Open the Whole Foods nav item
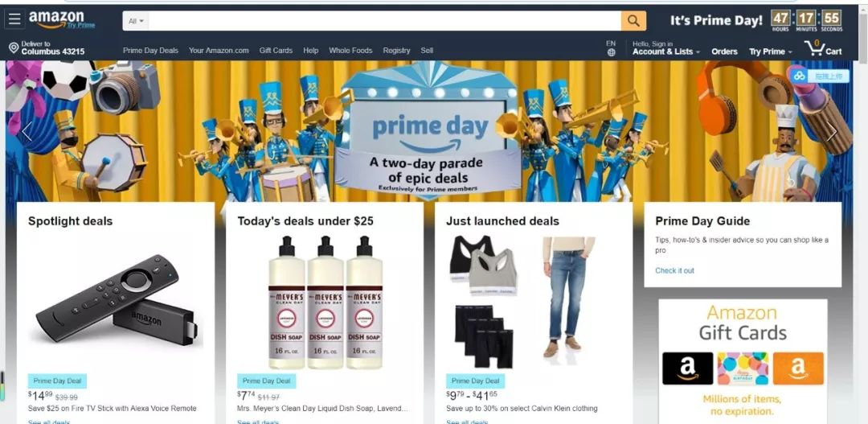 [350, 51]
